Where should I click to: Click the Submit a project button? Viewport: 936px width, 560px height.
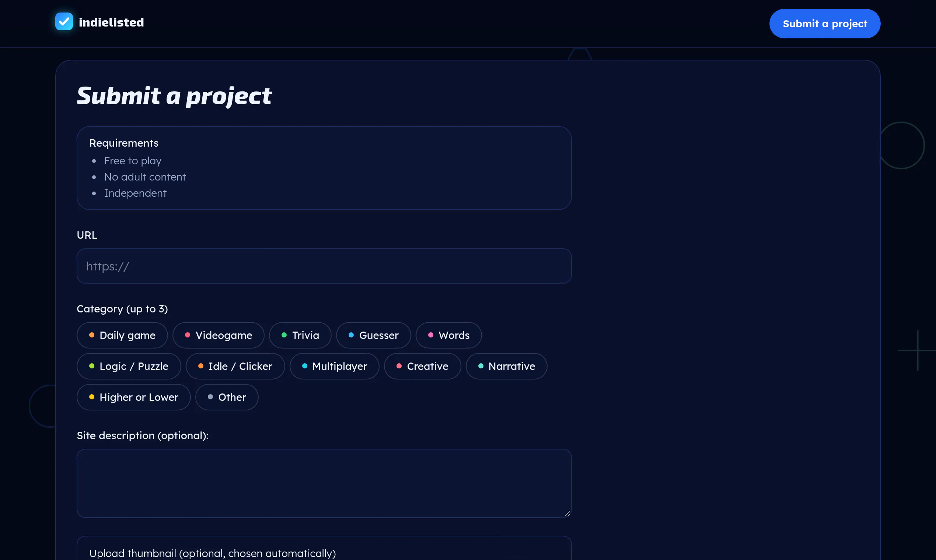[825, 24]
